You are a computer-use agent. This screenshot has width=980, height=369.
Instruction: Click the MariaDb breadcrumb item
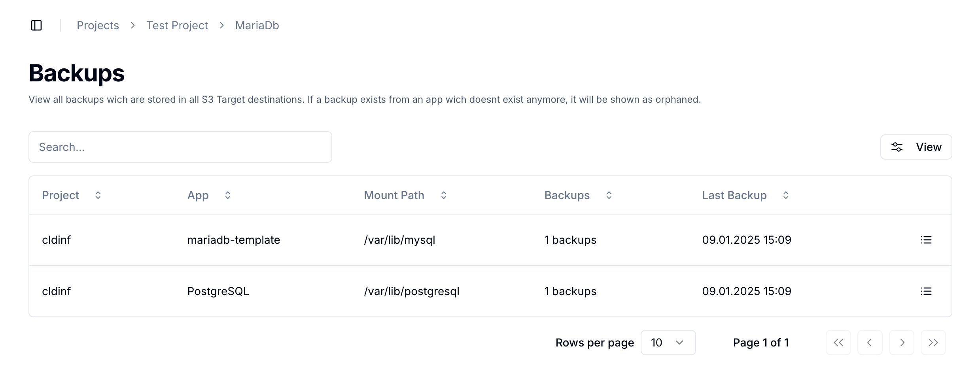click(257, 25)
